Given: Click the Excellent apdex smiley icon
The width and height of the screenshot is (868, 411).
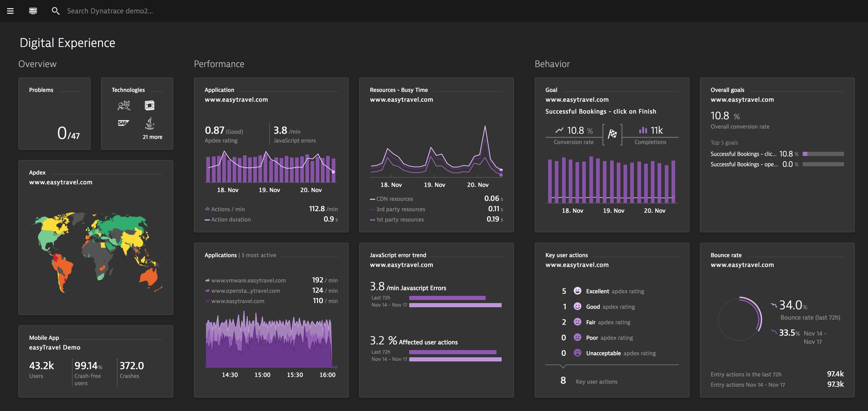Looking at the screenshot, I should click(x=577, y=291).
